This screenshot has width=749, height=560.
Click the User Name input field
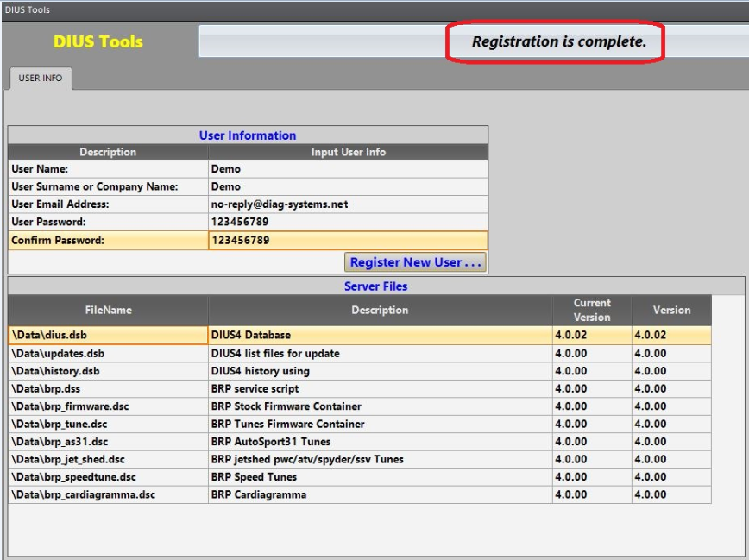347,169
